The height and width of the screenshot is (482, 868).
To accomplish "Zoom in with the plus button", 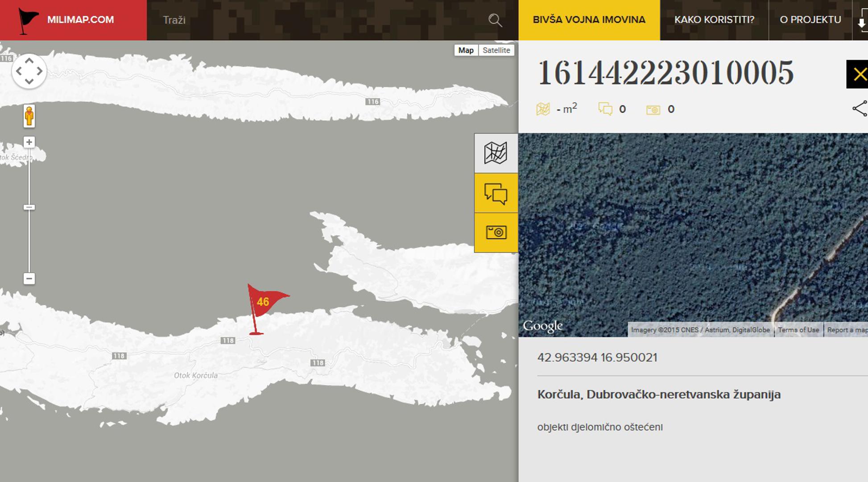I will click(29, 142).
